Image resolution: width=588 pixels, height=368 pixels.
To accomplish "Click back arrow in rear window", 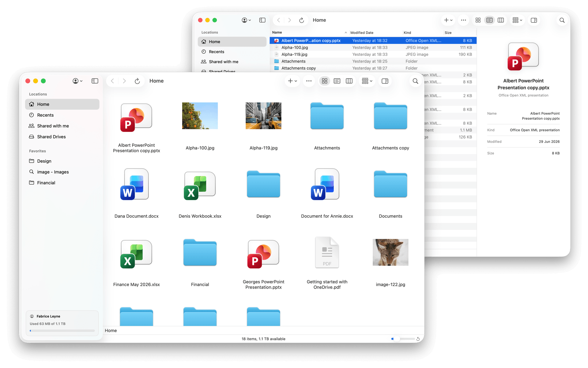I will 278,20.
